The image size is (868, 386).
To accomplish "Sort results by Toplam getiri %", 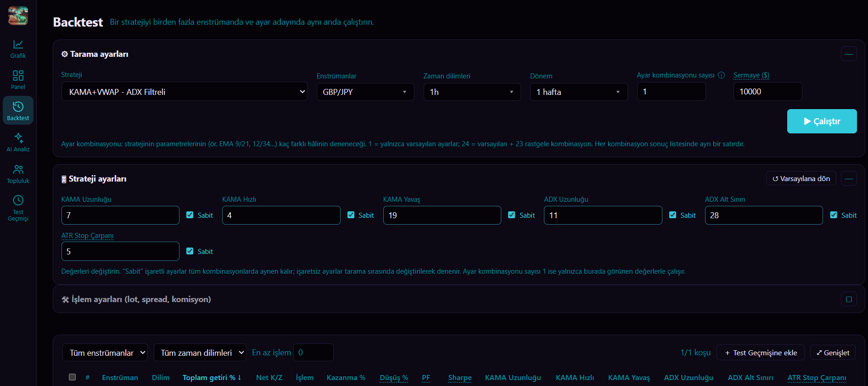I will (x=212, y=378).
